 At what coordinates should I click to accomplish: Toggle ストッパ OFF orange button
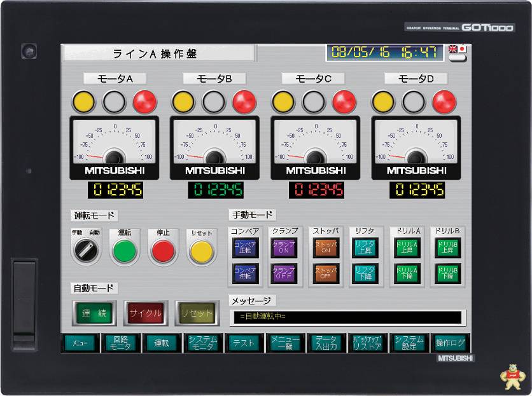click(325, 273)
